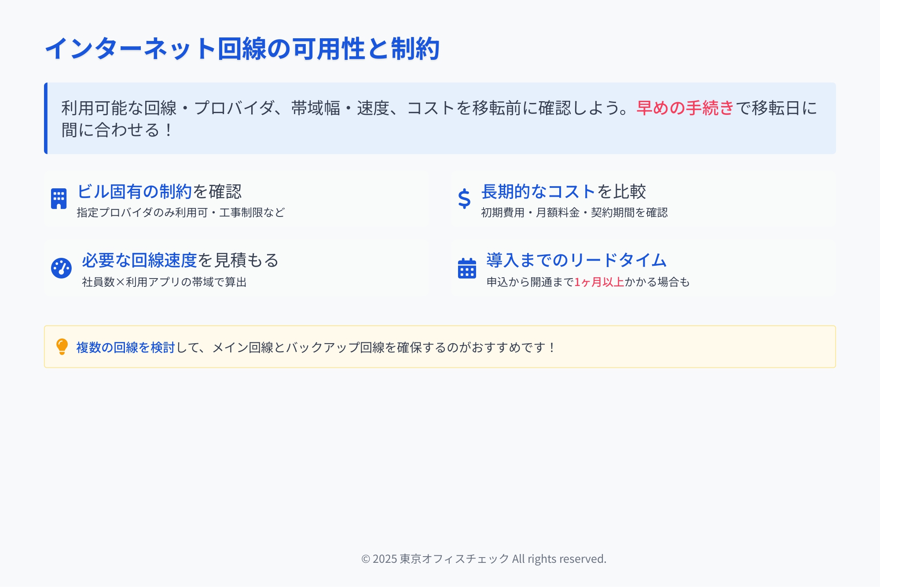The height and width of the screenshot is (587, 924).
Task: Click the page title インターネット回線の可用性と制約
Action: (242, 48)
